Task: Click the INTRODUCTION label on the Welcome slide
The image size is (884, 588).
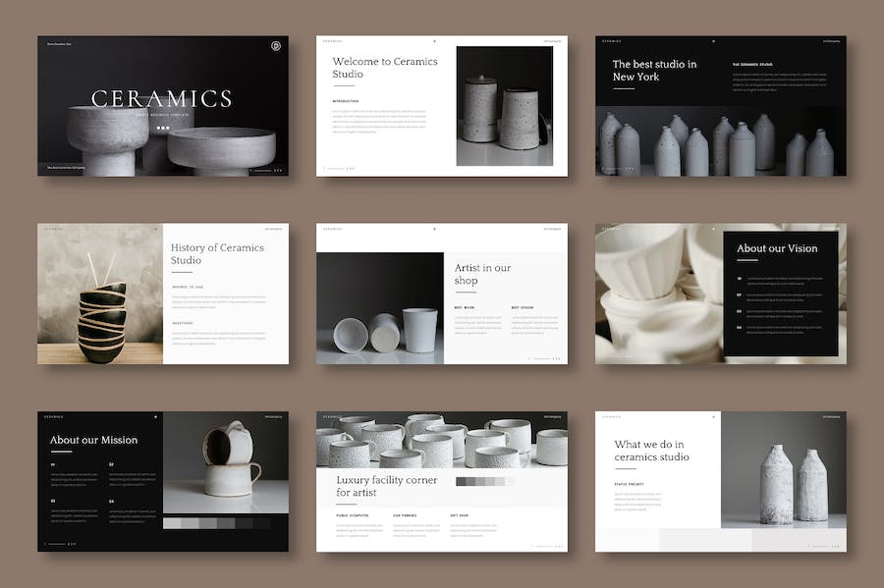Action: [x=346, y=101]
